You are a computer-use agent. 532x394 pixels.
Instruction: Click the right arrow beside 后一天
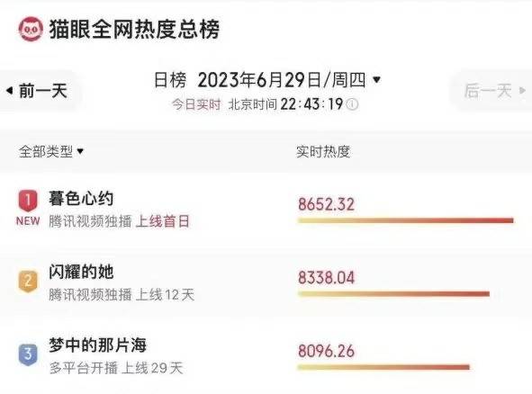(522, 91)
